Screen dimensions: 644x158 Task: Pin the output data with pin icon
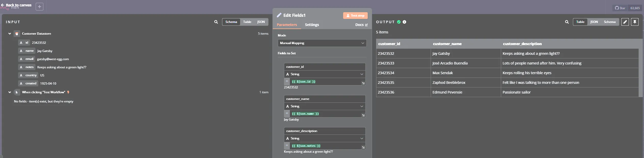tap(635, 22)
